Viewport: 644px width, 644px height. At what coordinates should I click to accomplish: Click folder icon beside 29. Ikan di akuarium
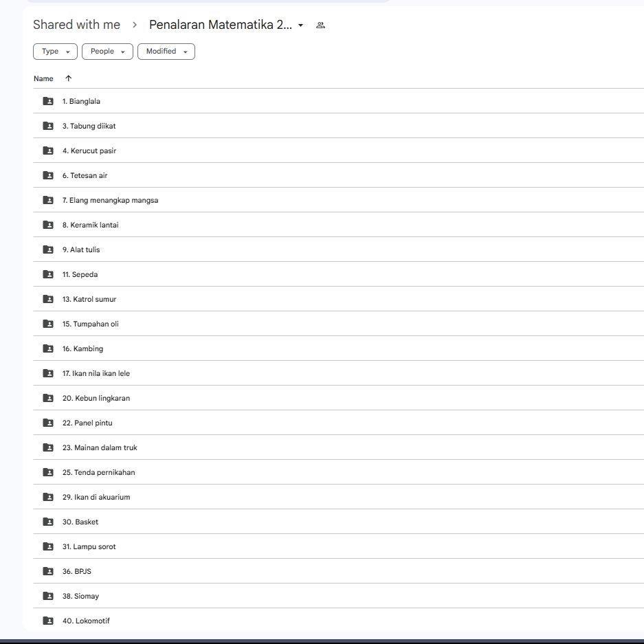48,497
